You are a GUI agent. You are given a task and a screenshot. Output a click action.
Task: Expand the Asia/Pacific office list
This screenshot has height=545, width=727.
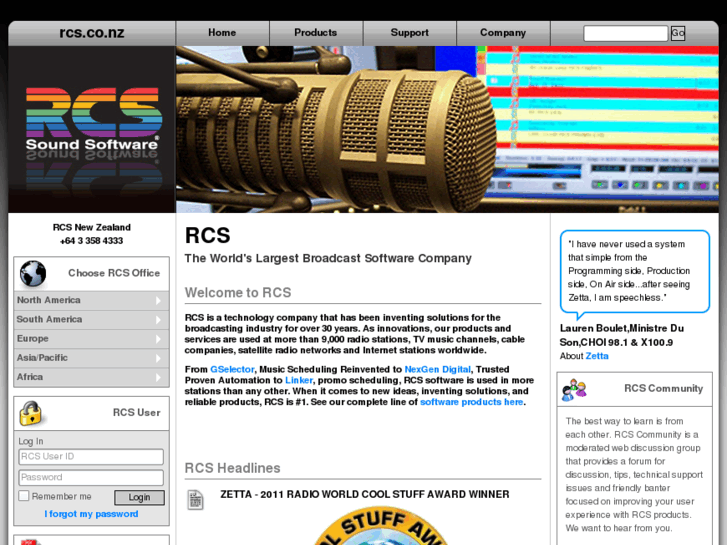click(91, 358)
